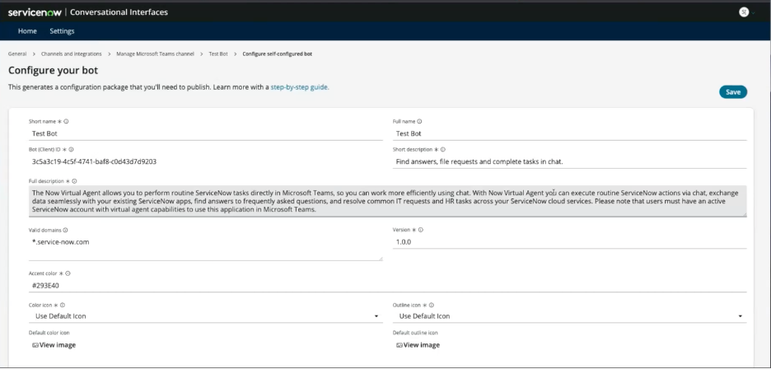Screen dimensions: 771x369
Task: Click Configure self-configured bot breadcrumb text
Action: (x=277, y=54)
